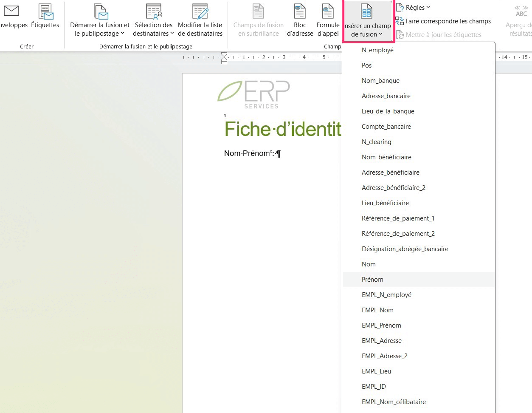Choose the Nom_banque field
Image resolution: width=532 pixels, height=413 pixels.
[380, 81]
